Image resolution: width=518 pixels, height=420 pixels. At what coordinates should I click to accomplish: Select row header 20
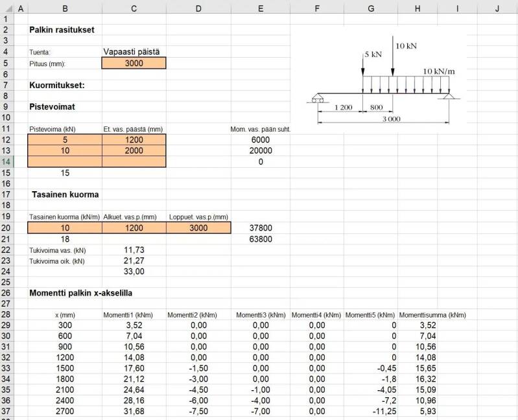(6, 228)
